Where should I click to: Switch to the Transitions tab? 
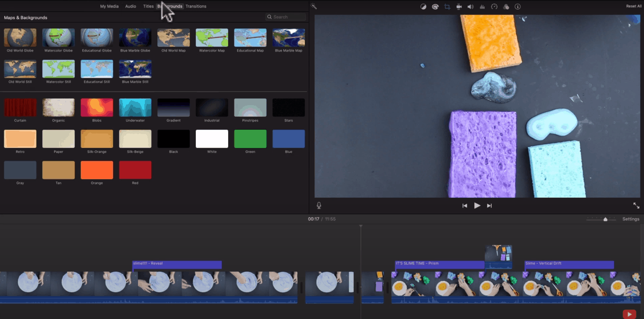click(196, 6)
